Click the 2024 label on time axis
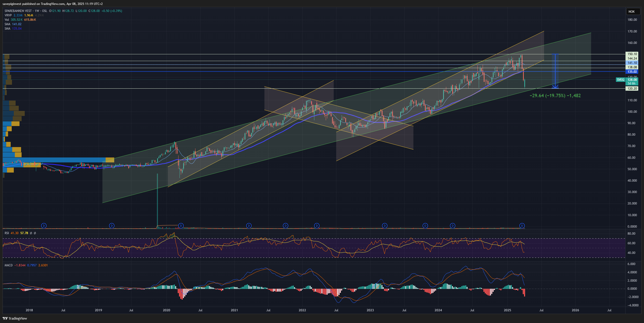 (x=438, y=310)
